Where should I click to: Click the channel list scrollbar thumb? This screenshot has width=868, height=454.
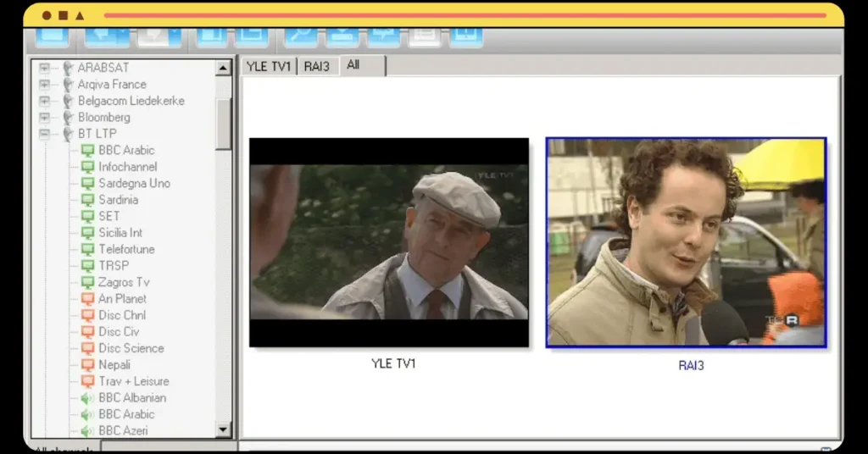[x=223, y=124]
